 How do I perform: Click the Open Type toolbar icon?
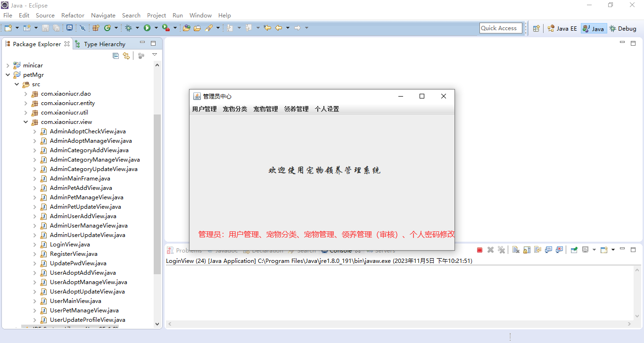pos(187,28)
